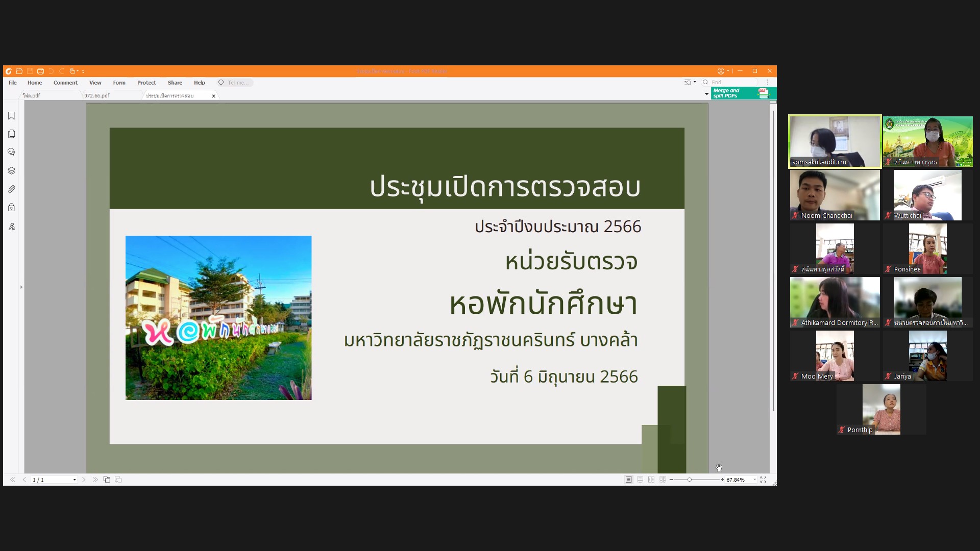Open the Security lock panel icon

[11, 207]
